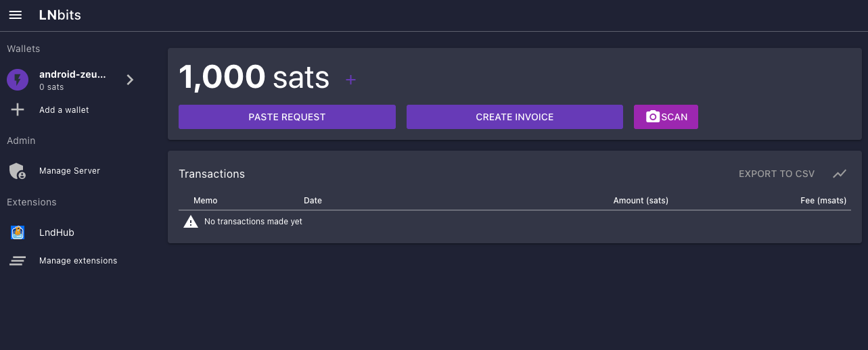Sort transactions by the Date column header
Viewport: 868px width, 350px height.
(313, 201)
